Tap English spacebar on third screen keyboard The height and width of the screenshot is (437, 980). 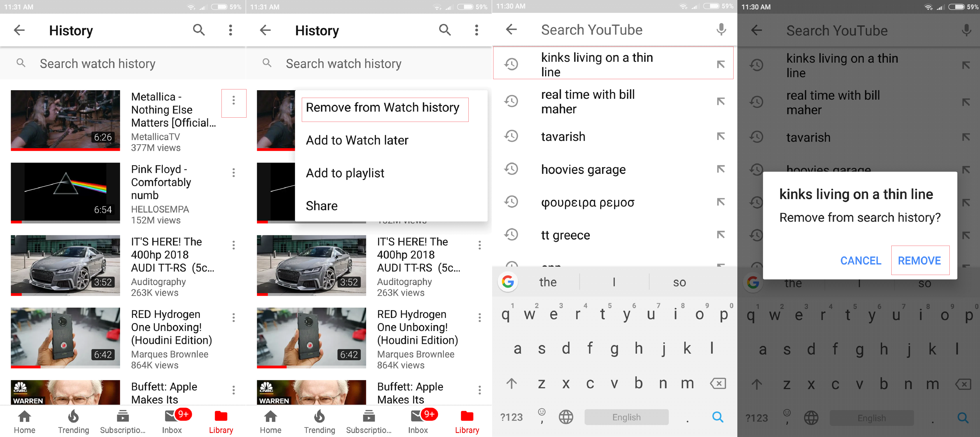(x=626, y=417)
